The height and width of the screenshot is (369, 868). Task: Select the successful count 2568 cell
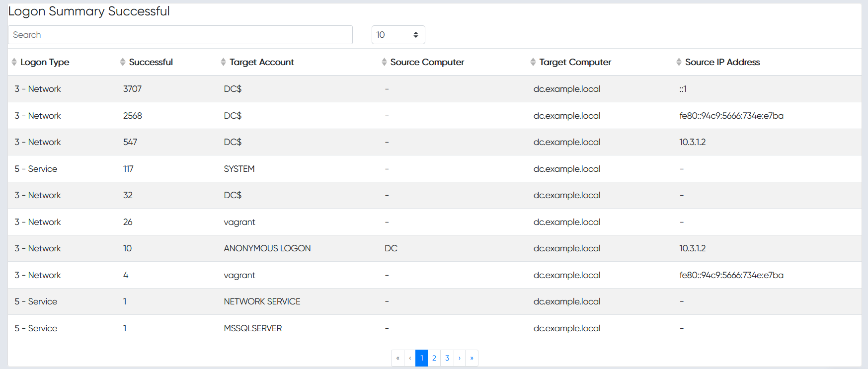pos(133,116)
